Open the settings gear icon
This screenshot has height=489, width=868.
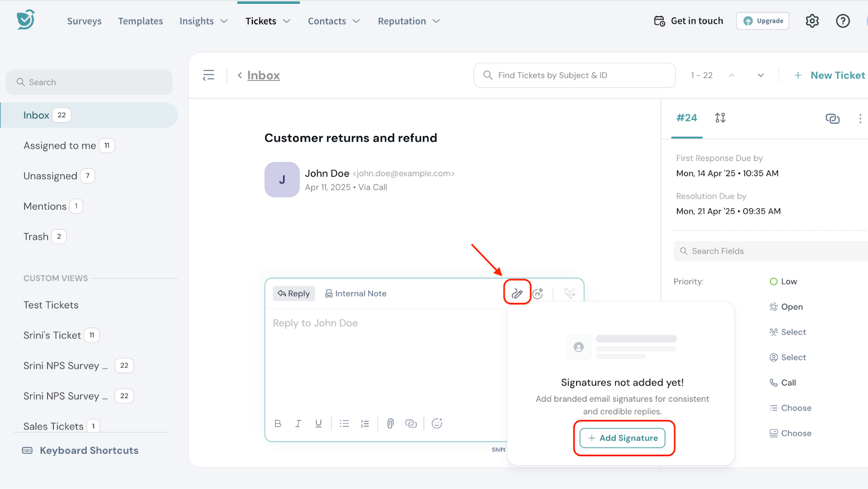point(812,21)
